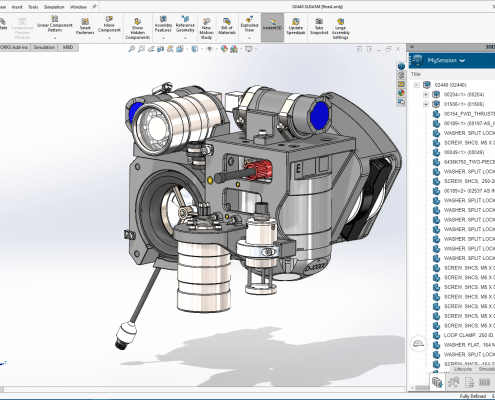Select the Move Component tool
The image size is (495, 400).
(109, 24)
